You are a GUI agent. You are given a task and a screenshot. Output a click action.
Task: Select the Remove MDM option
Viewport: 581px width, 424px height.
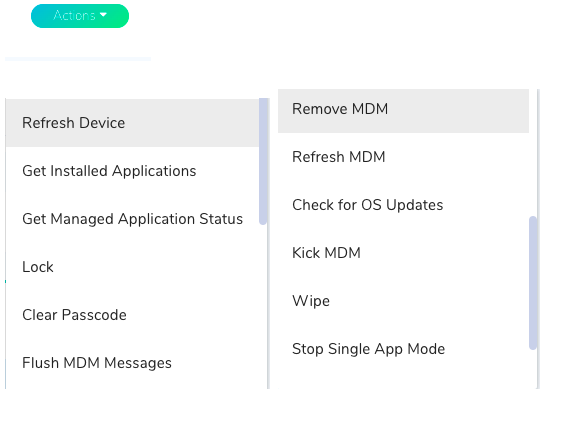pos(403,109)
